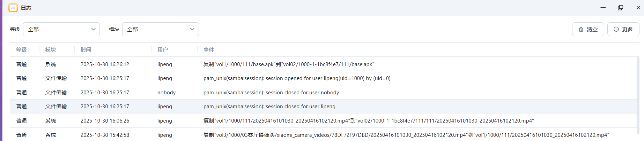Click the 事件 column header

tap(209, 50)
